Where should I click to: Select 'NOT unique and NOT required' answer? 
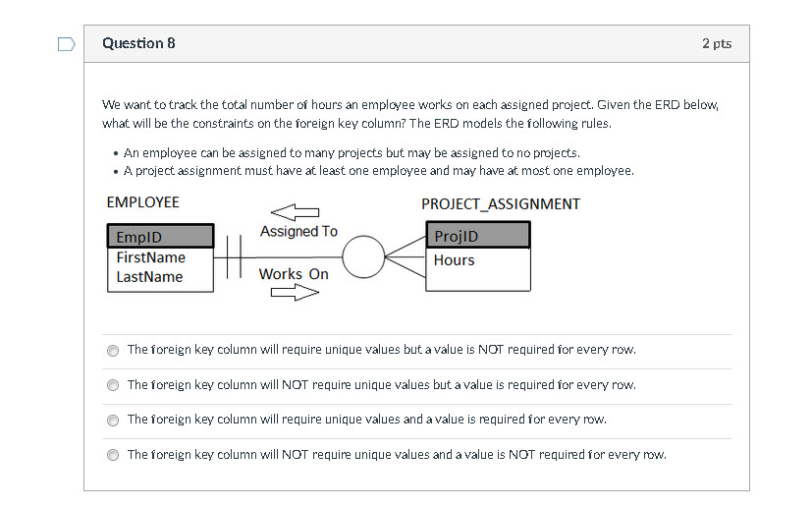point(112,455)
